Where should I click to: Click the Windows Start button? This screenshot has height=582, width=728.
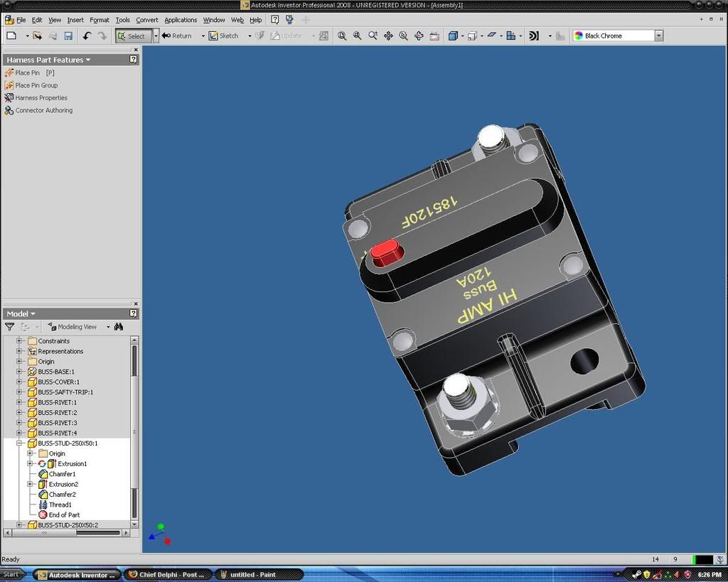tap(13, 574)
